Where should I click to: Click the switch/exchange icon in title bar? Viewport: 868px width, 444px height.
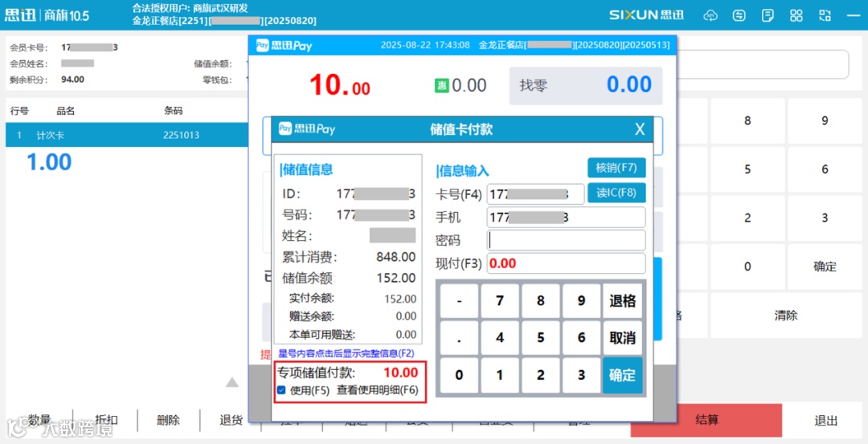(x=739, y=15)
